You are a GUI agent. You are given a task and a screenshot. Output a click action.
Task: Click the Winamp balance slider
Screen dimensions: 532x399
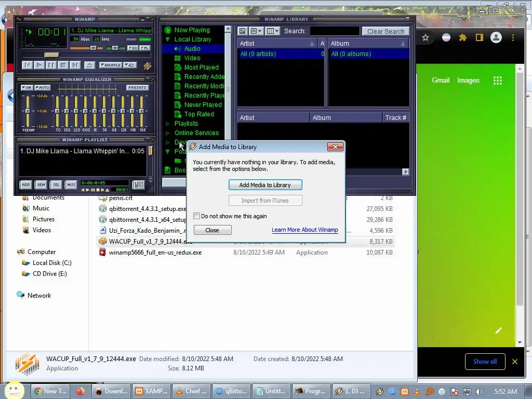pos(115,48)
